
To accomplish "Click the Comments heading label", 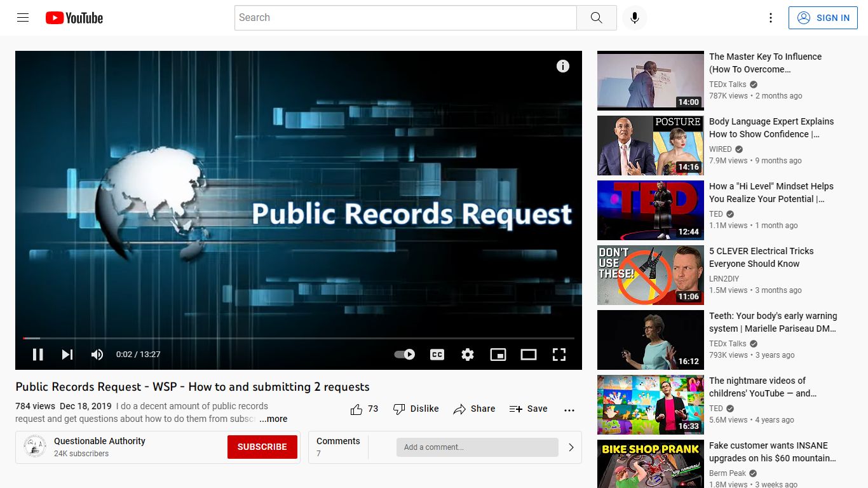I will pos(338,441).
